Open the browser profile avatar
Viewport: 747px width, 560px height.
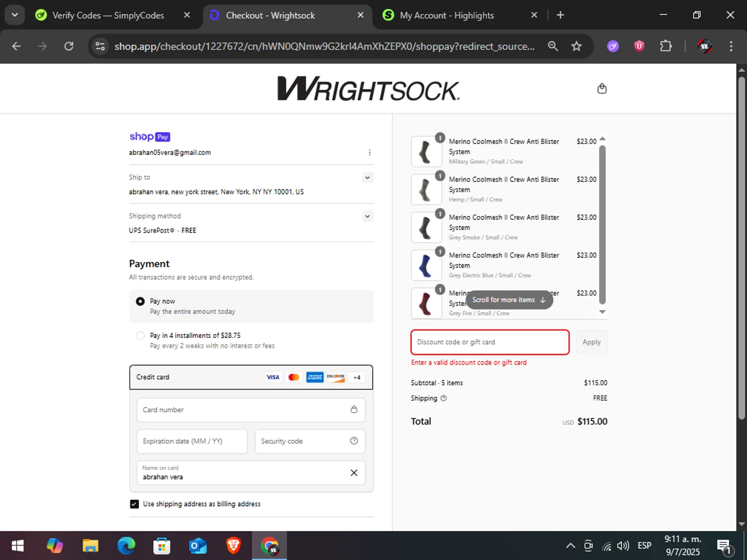point(704,46)
